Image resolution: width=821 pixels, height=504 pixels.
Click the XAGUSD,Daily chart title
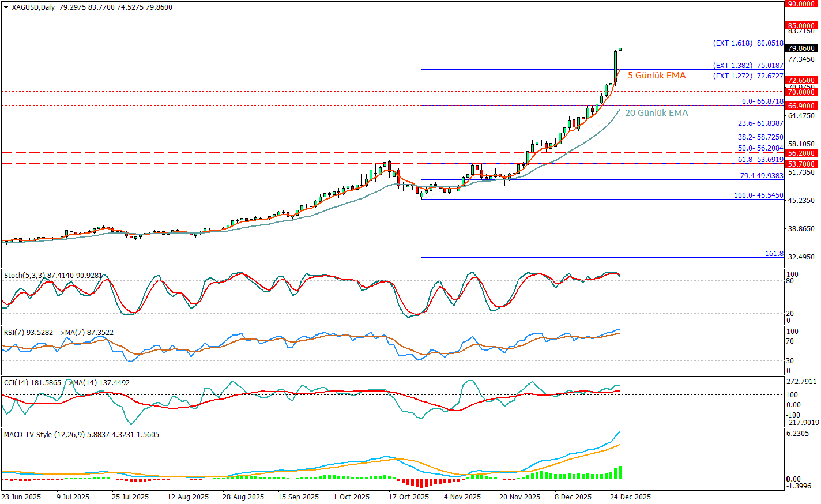pyautogui.click(x=33, y=7)
